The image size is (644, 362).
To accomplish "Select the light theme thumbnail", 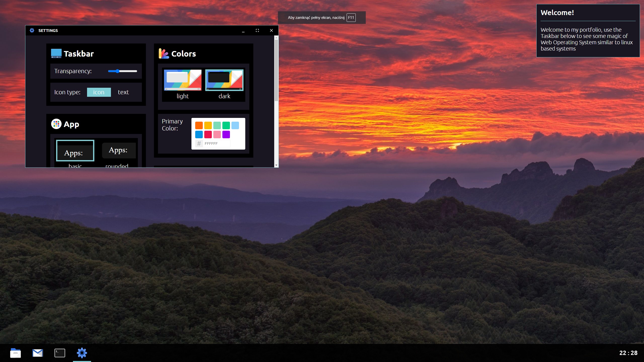I will [x=183, y=80].
